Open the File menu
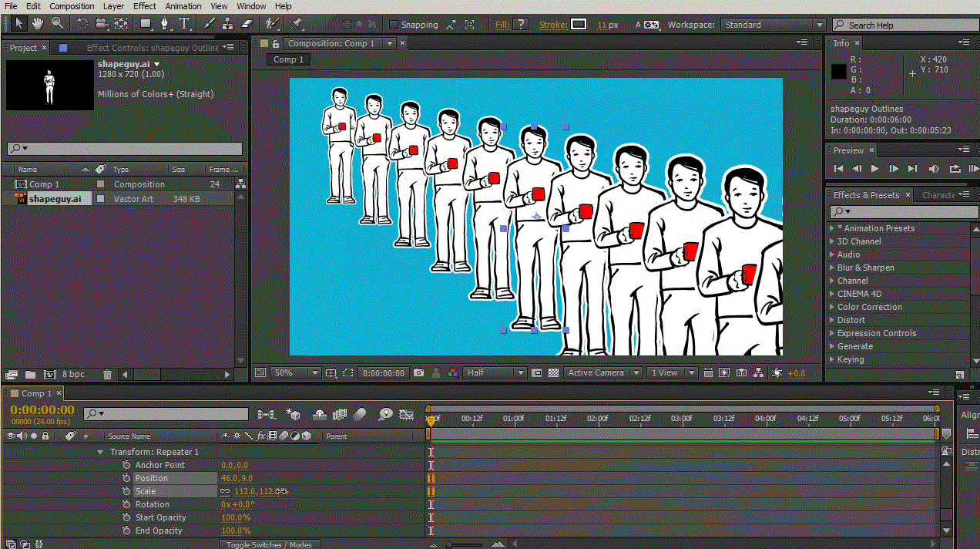The width and height of the screenshot is (980, 549). click(11, 6)
